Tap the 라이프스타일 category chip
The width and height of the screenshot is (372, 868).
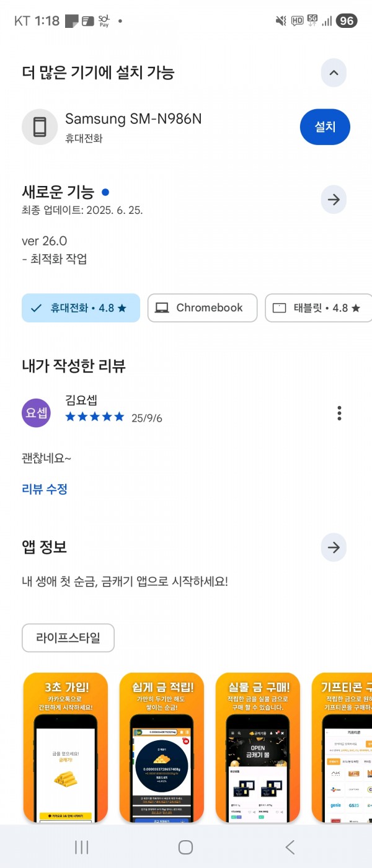pos(68,637)
